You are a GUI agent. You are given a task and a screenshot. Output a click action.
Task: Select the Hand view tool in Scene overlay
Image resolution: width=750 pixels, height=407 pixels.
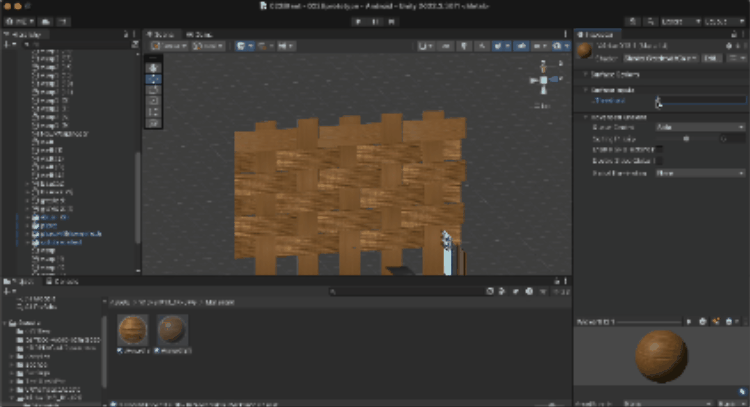[154, 68]
